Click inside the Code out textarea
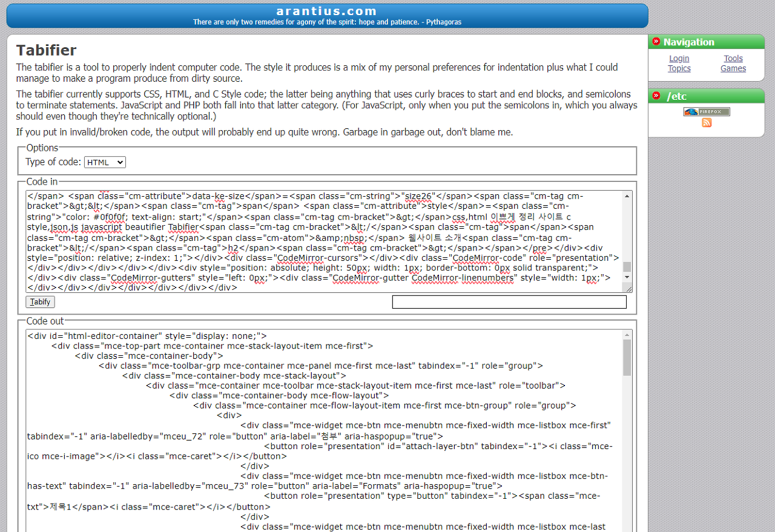The image size is (775, 532). pyautogui.click(x=324, y=431)
